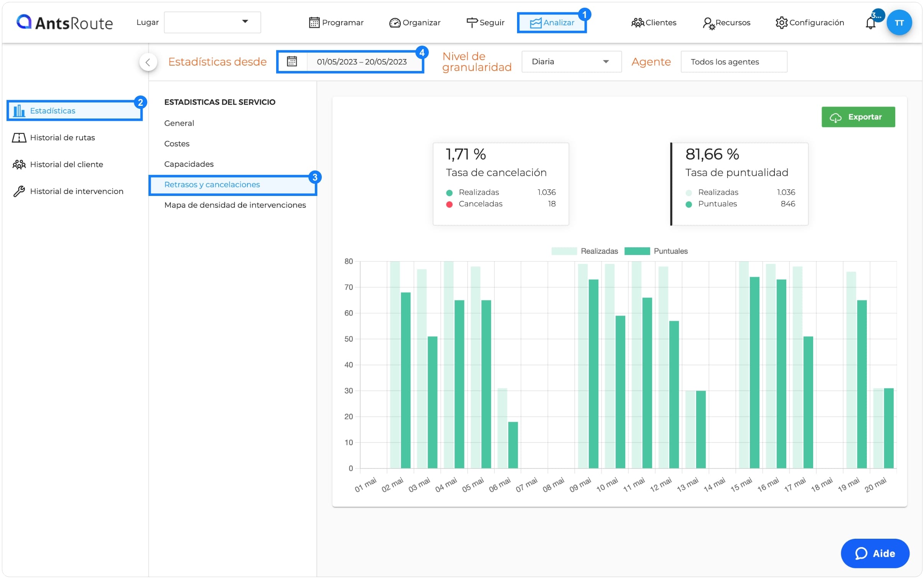Click the 81,66 % punctuality value
This screenshot has width=924, height=579.
(712, 154)
